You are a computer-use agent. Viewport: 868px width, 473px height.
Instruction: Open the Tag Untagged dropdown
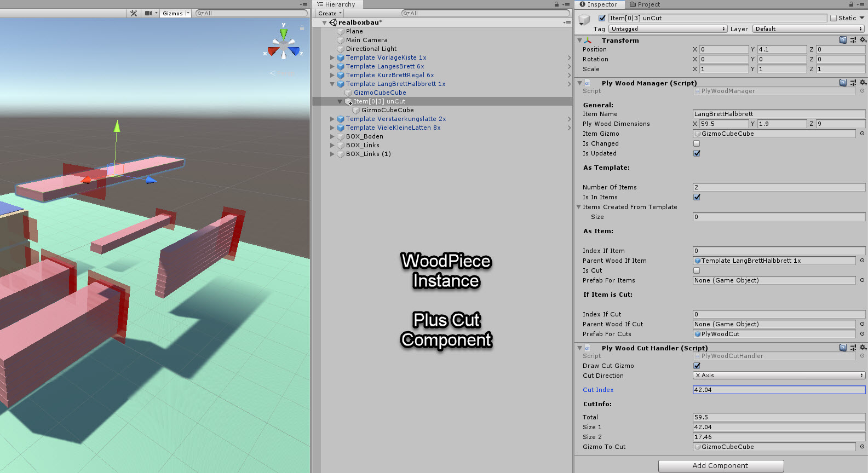point(668,29)
